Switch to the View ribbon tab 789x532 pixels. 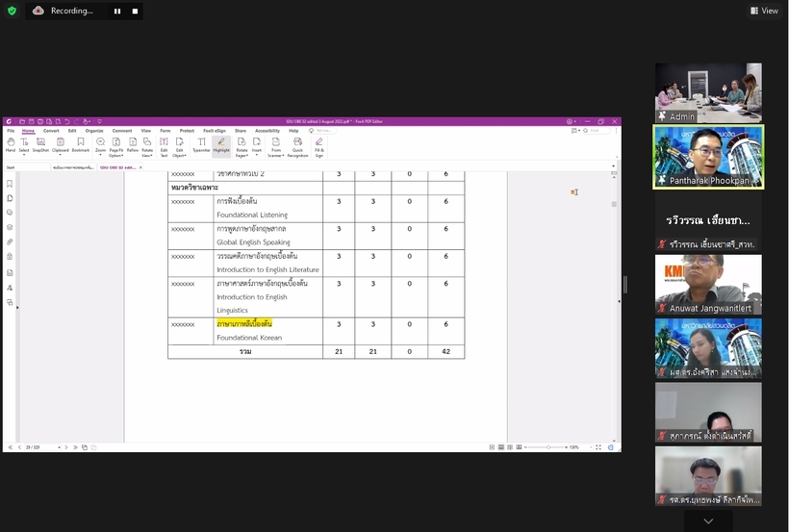click(x=146, y=131)
